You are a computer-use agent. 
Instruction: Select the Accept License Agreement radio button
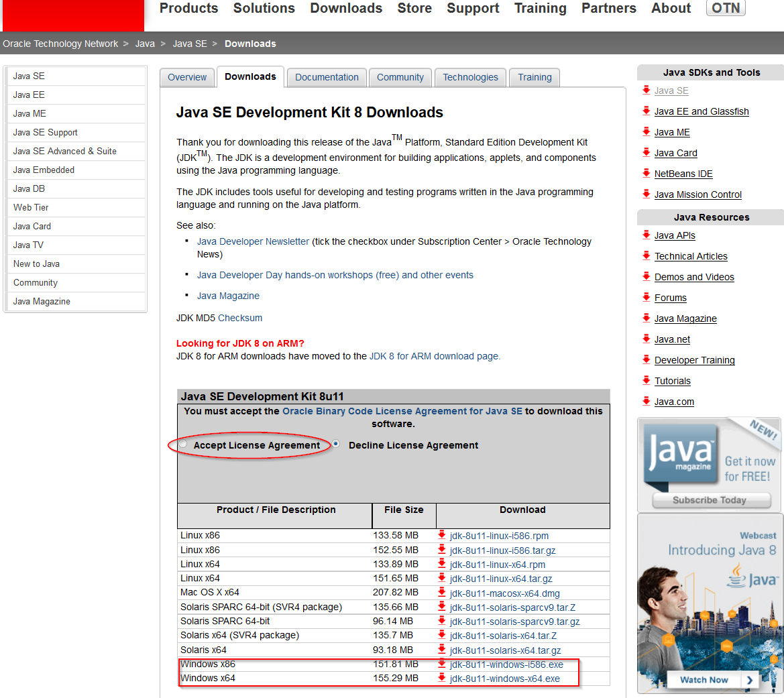click(x=183, y=445)
